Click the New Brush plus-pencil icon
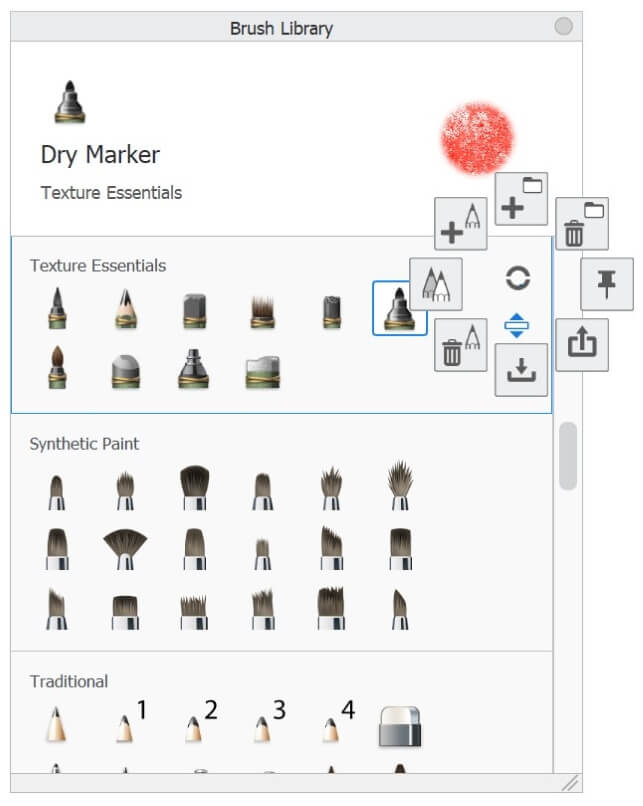This screenshot has width=643, height=806. (461, 224)
